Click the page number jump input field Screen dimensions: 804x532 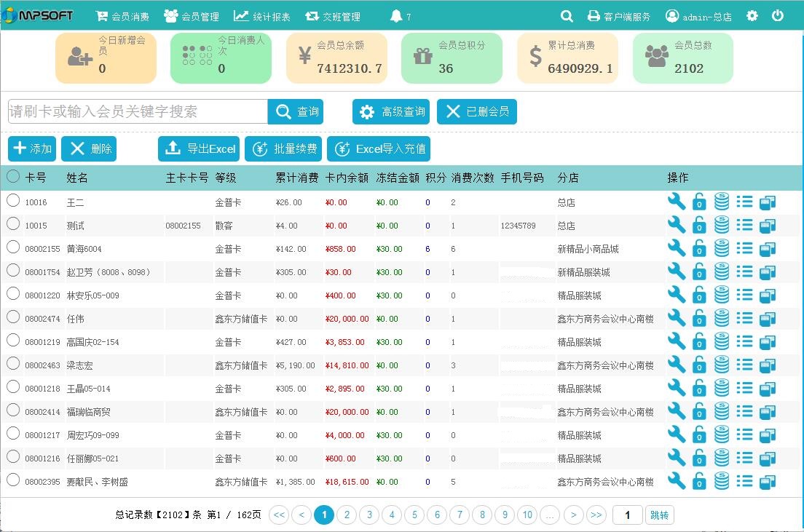628,515
